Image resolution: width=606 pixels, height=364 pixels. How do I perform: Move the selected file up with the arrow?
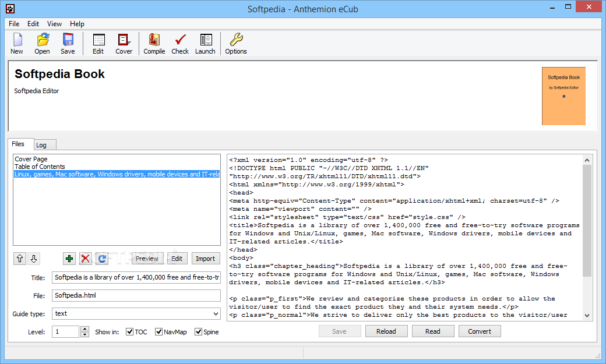20,259
